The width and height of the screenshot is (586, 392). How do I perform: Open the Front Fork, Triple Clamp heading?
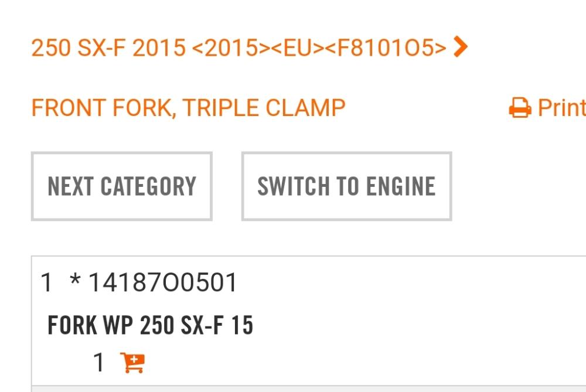point(188,108)
